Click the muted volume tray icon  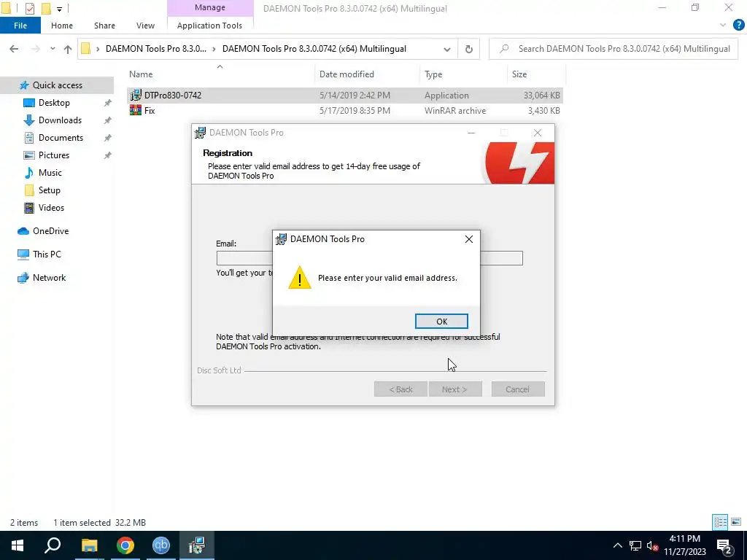(x=653, y=545)
